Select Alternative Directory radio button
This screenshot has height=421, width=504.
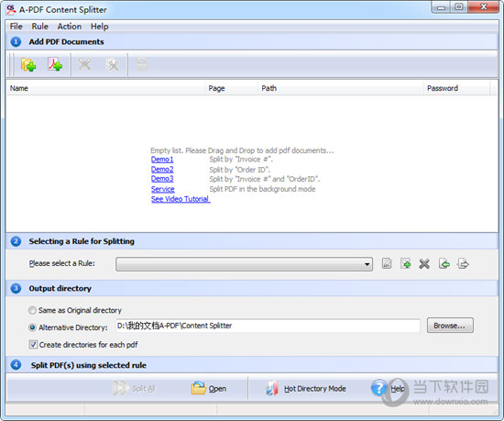point(32,327)
